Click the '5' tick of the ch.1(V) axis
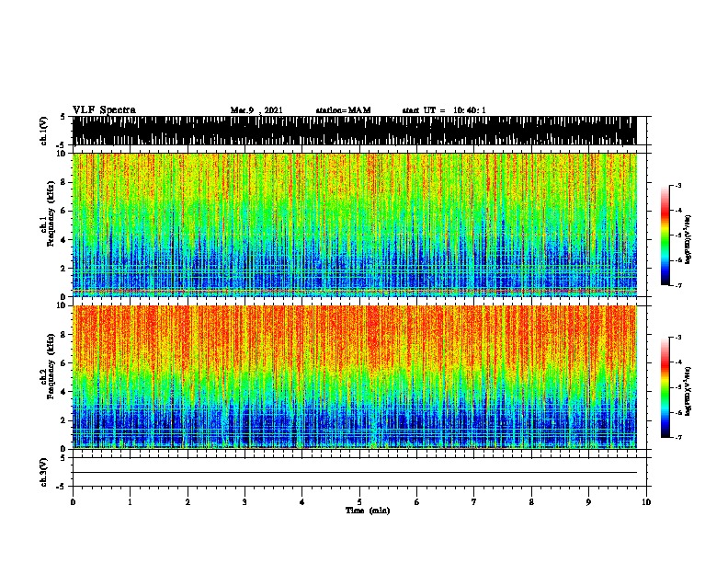Screen dimensions: 728x563 [63, 117]
